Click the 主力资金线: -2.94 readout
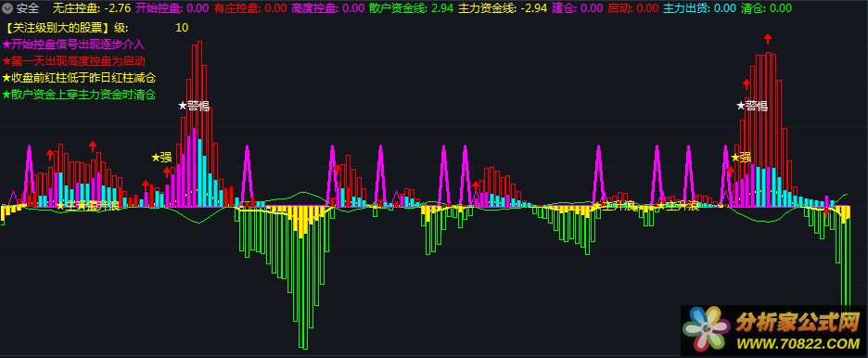Image resolution: width=868 pixels, height=358 pixels. pyautogui.click(x=504, y=8)
